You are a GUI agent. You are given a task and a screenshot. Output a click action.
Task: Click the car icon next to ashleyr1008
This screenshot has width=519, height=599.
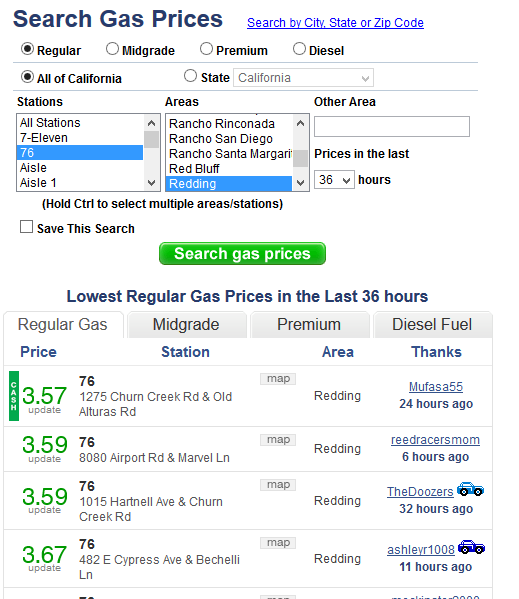(x=471, y=547)
